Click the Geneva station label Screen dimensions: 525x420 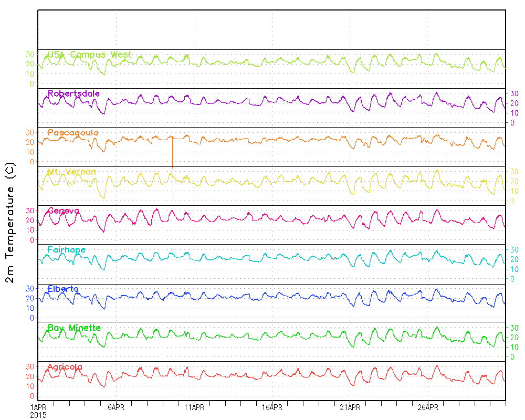(x=64, y=211)
